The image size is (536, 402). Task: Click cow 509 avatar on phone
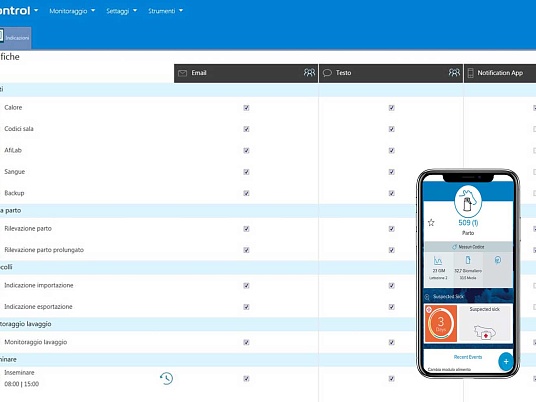pos(468,202)
